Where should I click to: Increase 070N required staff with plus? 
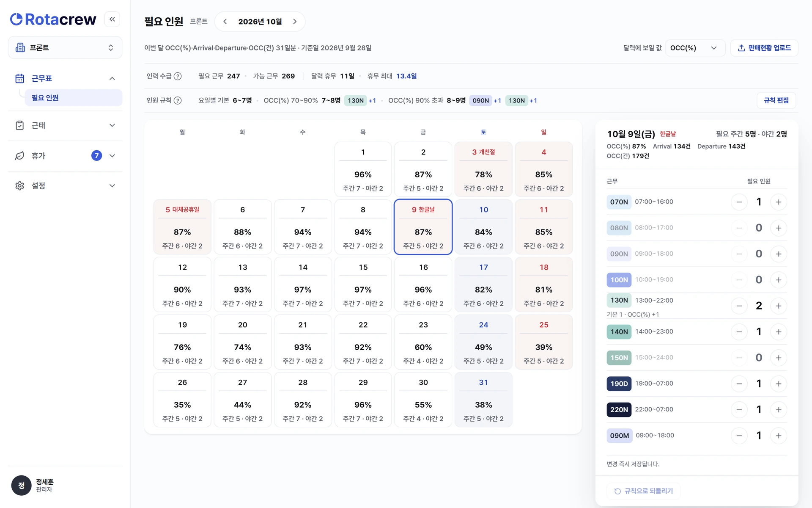coord(779,202)
